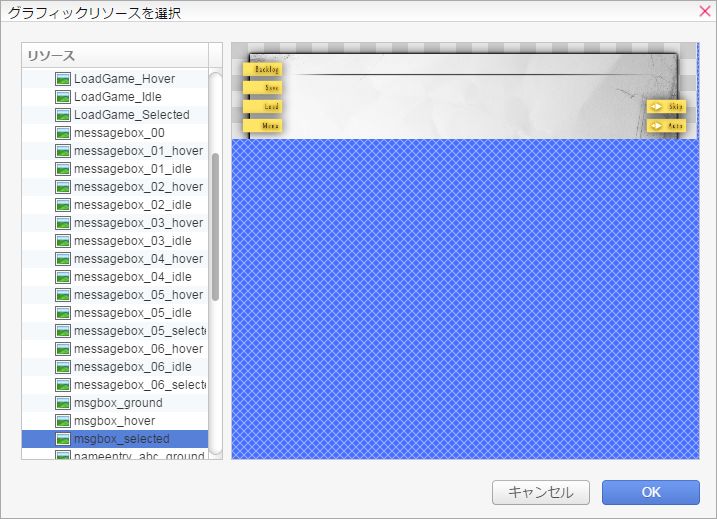Image resolution: width=717 pixels, height=519 pixels.
Task: Click the messagebox_00 image icon
Action: (x=62, y=133)
